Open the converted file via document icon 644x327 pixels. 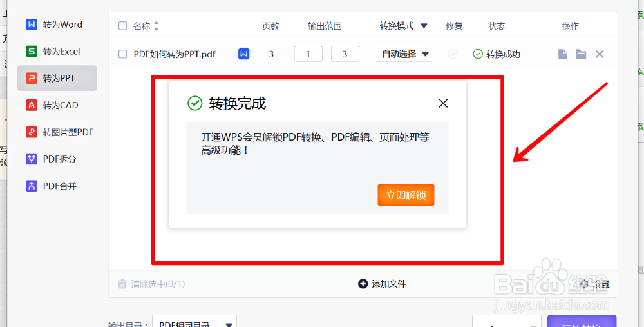563,54
